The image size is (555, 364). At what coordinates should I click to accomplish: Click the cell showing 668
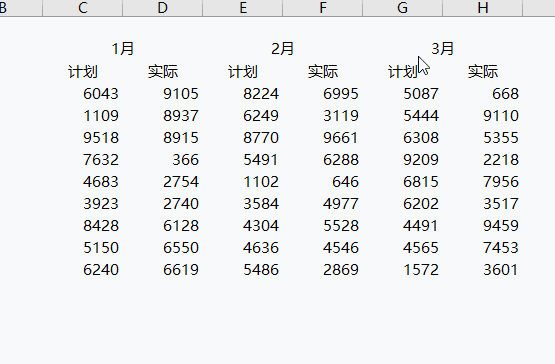pos(482,94)
